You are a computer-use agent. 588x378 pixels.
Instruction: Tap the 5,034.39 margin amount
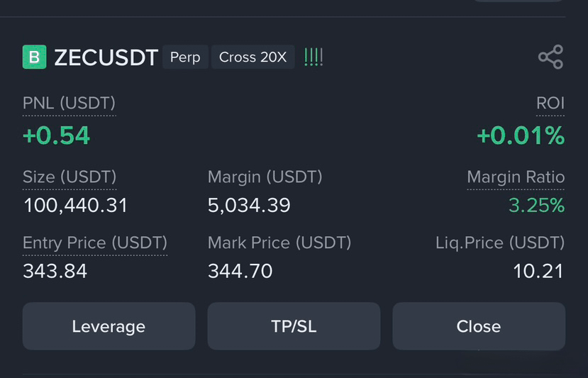(249, 206)
